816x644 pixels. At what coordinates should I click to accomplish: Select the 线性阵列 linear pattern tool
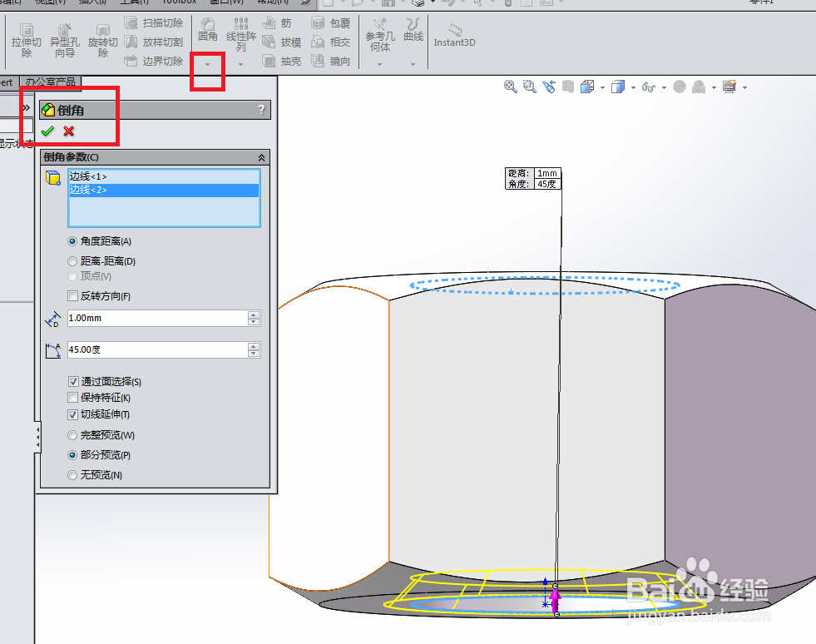241,34
